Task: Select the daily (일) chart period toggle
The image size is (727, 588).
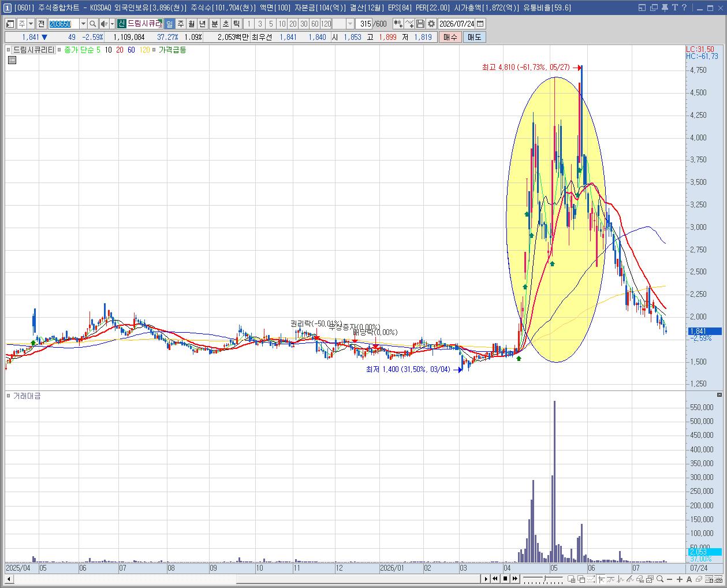Action: coord(170,24)
